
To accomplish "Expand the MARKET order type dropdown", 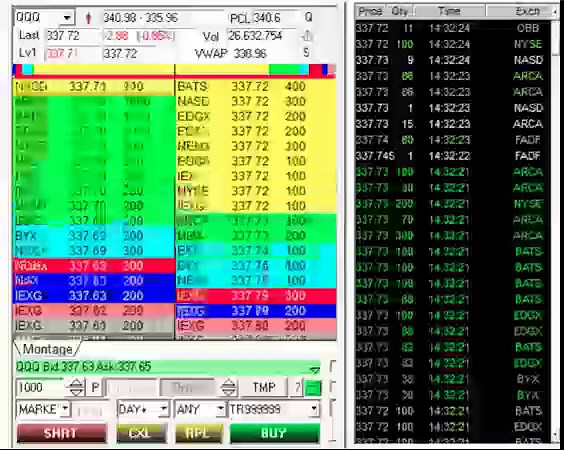I will (65, 409).
